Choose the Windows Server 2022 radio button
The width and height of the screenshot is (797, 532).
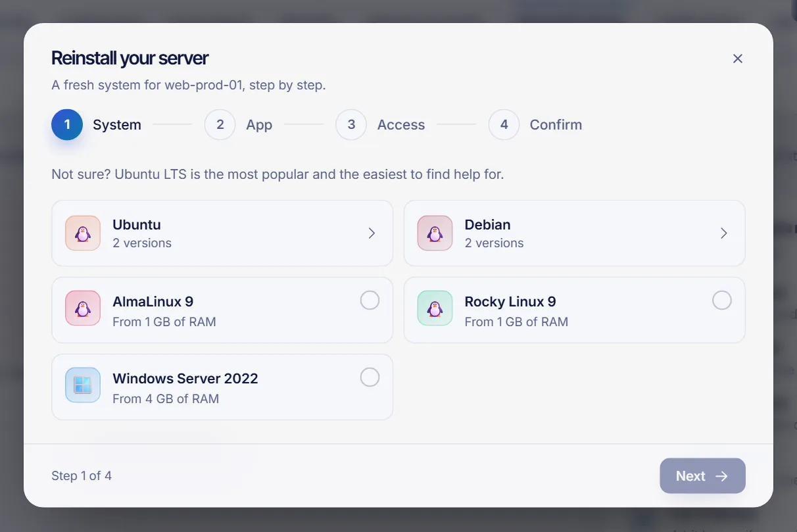click(370, 377)
